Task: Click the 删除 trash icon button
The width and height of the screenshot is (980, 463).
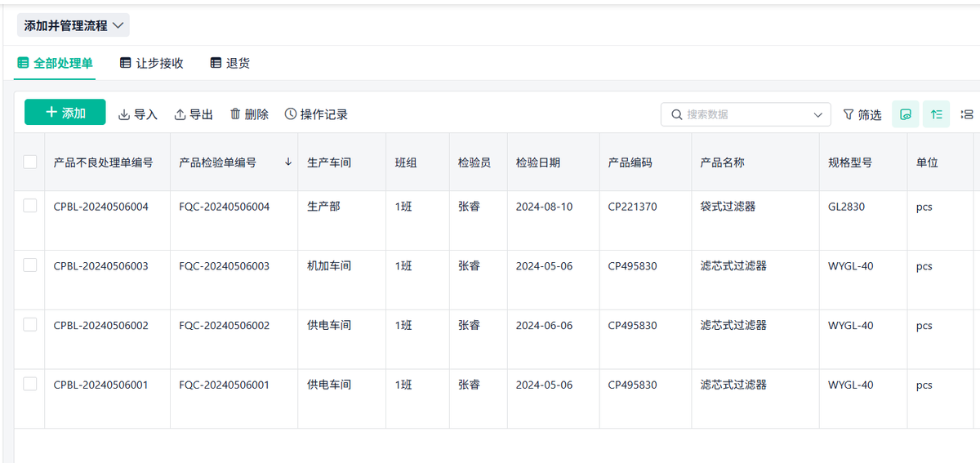Action: click(249, 114)
